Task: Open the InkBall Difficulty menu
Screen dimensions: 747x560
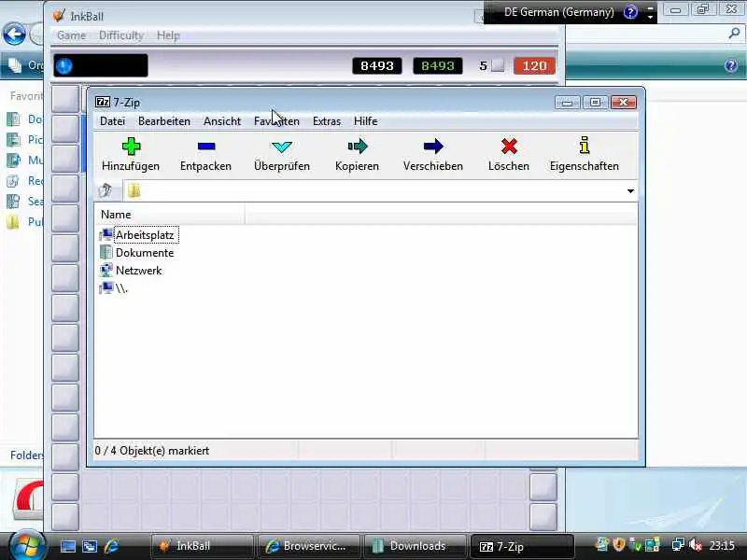Action: coord(121,35)
